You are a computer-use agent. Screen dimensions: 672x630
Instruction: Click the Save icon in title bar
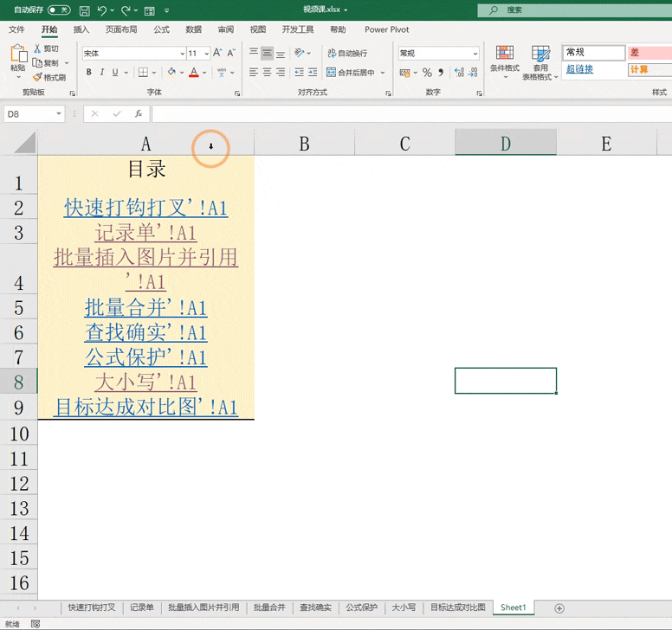point(85,10)
